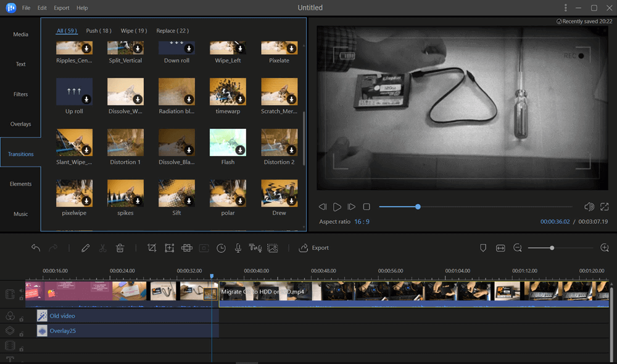This screenshot has height=364, width=617.
Task: Open the three-dot more options menu
Action: (x=565, y=8)
